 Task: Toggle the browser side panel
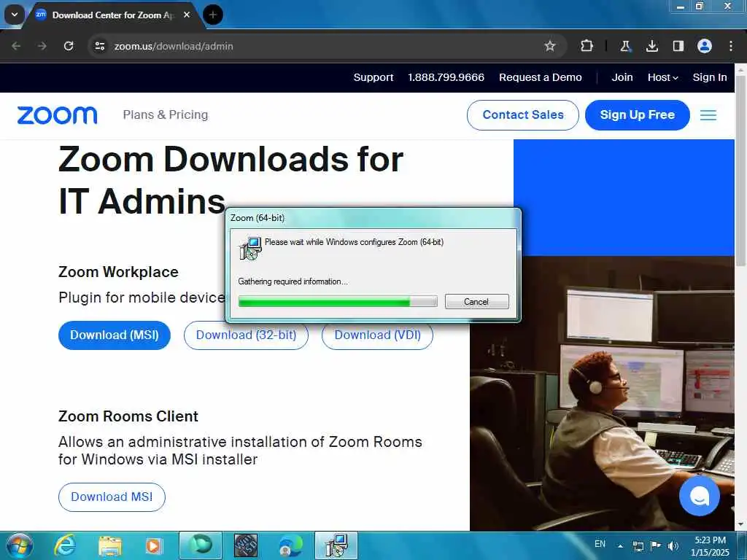tap(678, 46)
